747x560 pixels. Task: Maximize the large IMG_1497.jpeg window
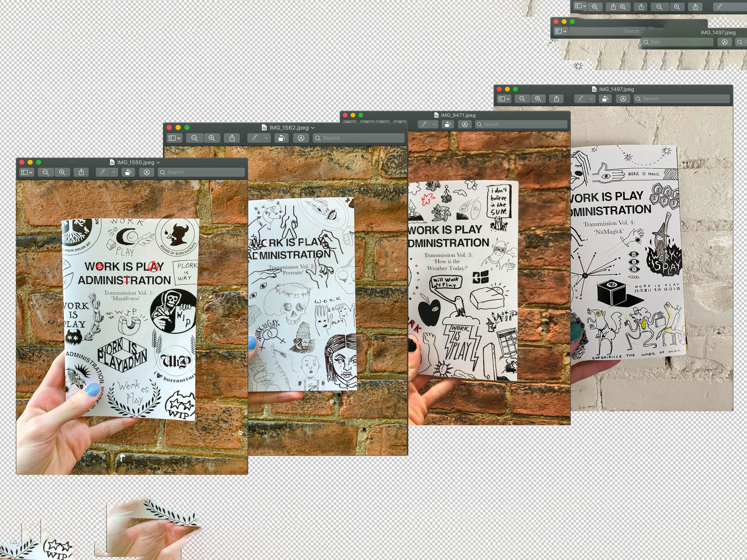pos(515,89)
